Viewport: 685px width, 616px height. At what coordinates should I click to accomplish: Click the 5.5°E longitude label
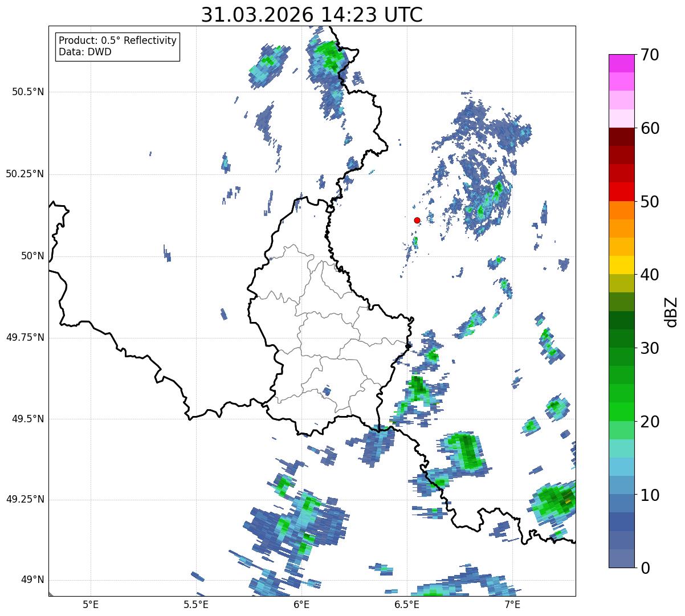pos(196,604)
